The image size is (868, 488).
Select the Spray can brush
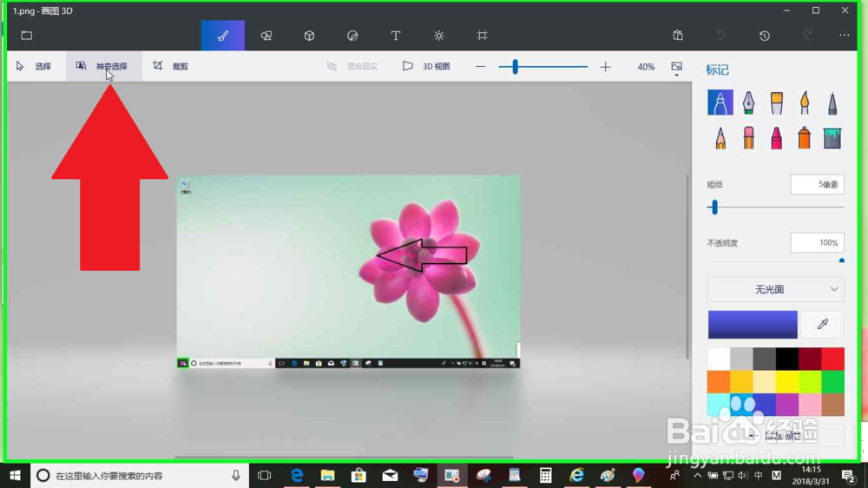[x=805, y=138]
